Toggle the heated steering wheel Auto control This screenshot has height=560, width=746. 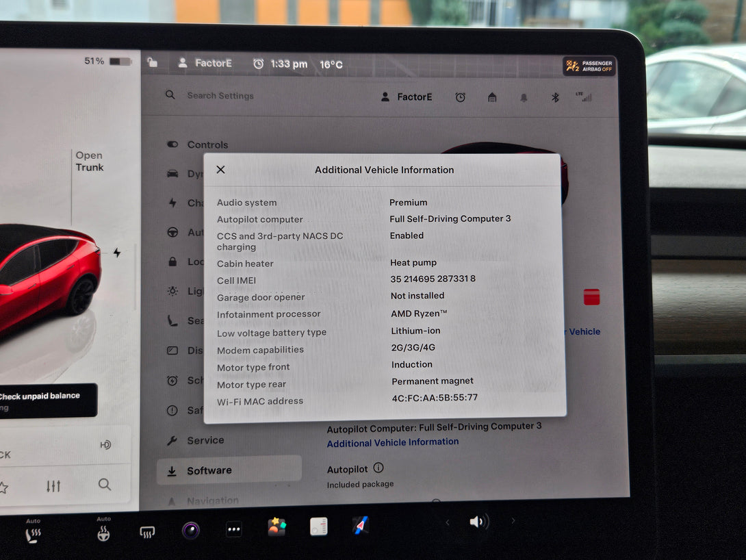click(x=103, y=531)
